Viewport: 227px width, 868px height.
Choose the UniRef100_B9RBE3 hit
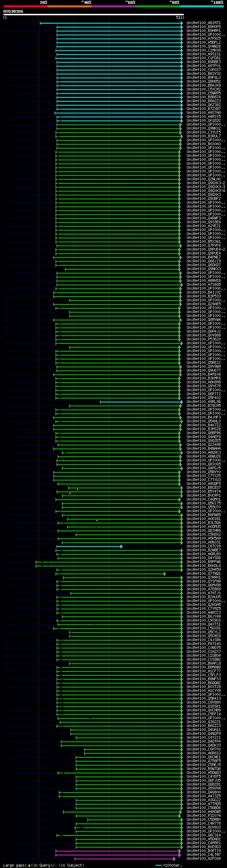(204, 62)
